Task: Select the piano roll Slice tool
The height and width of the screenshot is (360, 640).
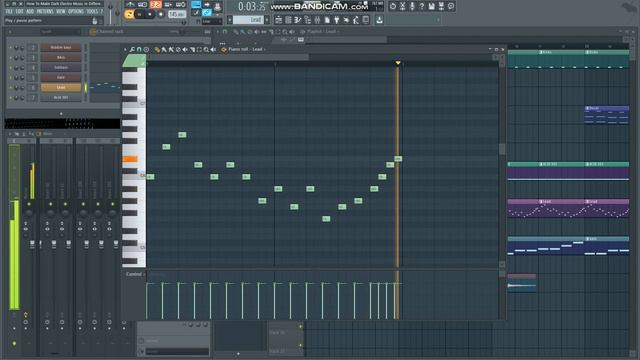Action: 192,49
